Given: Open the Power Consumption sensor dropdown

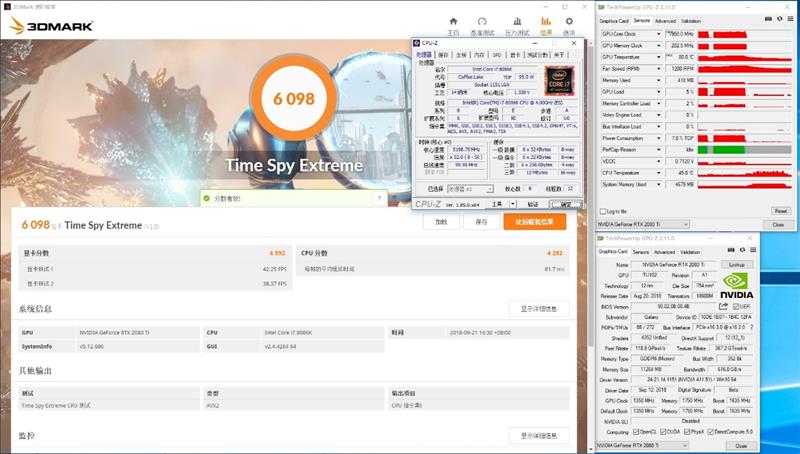Looking at the screenshot, I should point(659,138).
